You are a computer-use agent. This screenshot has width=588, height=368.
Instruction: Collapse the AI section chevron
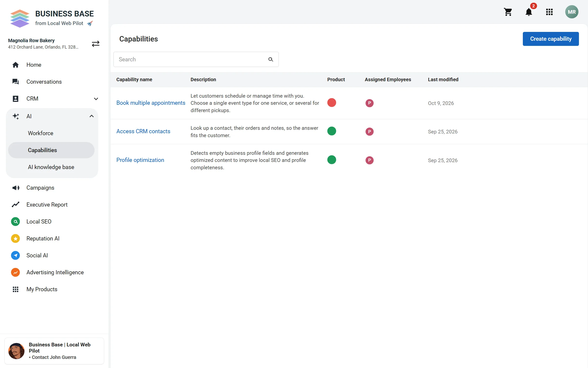(x=92, y=116)
